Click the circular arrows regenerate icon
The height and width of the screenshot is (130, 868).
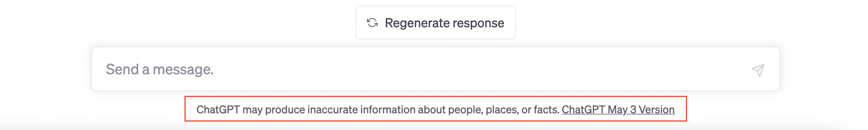372,23
